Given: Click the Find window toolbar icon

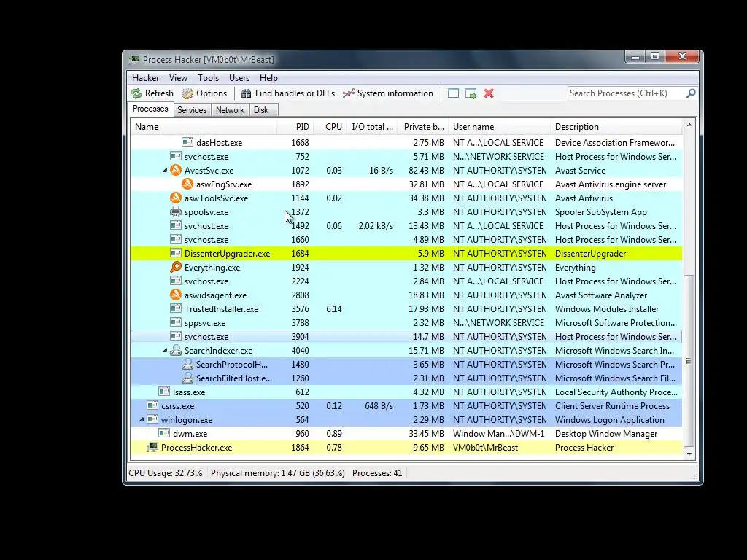Looking at the screenshot, I should click(453, 93).
